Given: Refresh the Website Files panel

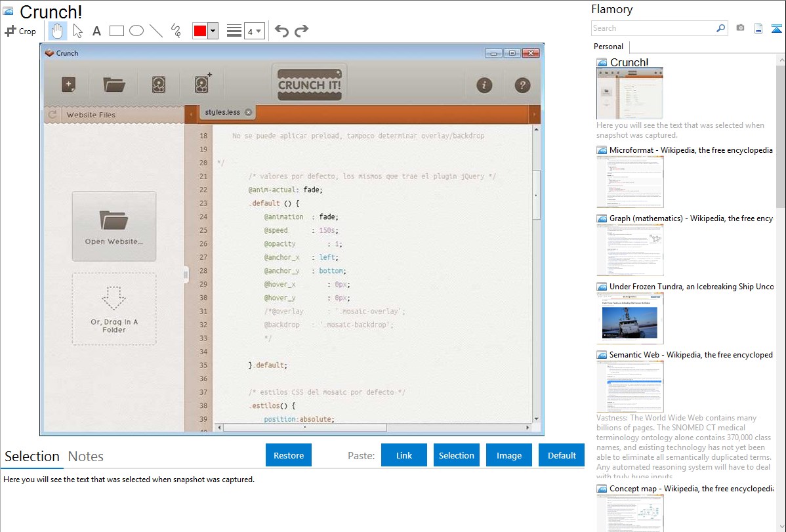Looking at the screenshot, I should tap(52, 115).
